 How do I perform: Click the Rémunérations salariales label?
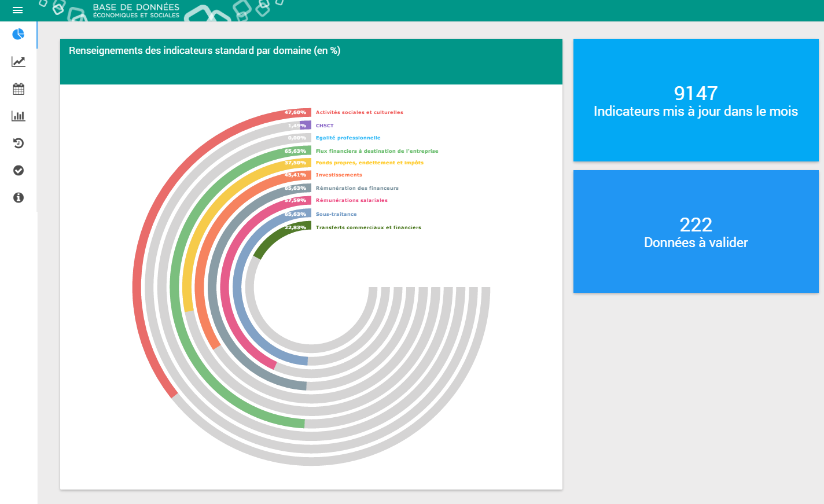(351, 200)
